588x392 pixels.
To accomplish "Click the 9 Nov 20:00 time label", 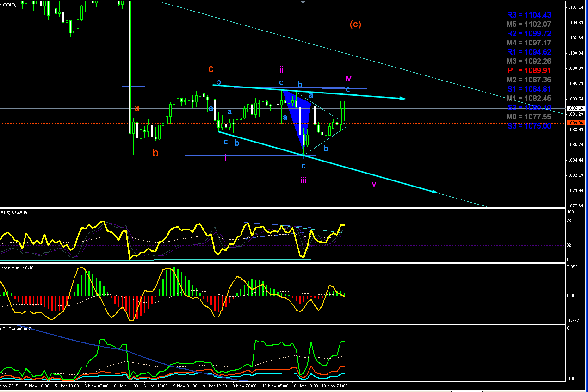I will pyautogui.click(x=244, y=385).
